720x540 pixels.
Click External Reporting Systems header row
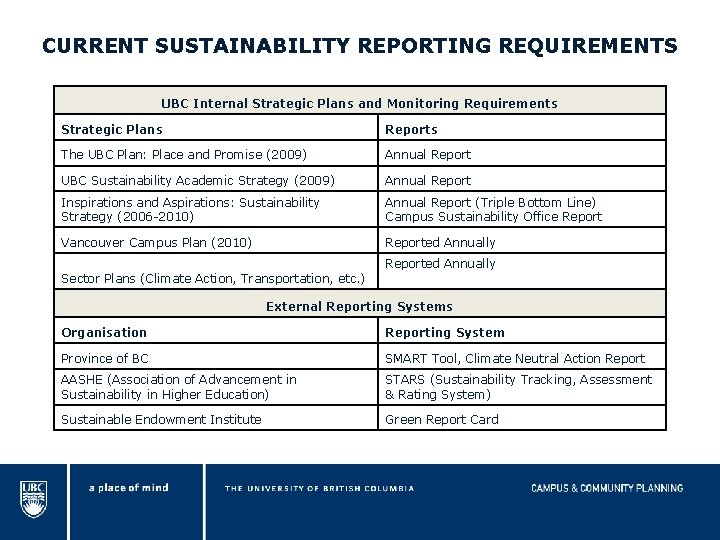[x=360, y=304]
